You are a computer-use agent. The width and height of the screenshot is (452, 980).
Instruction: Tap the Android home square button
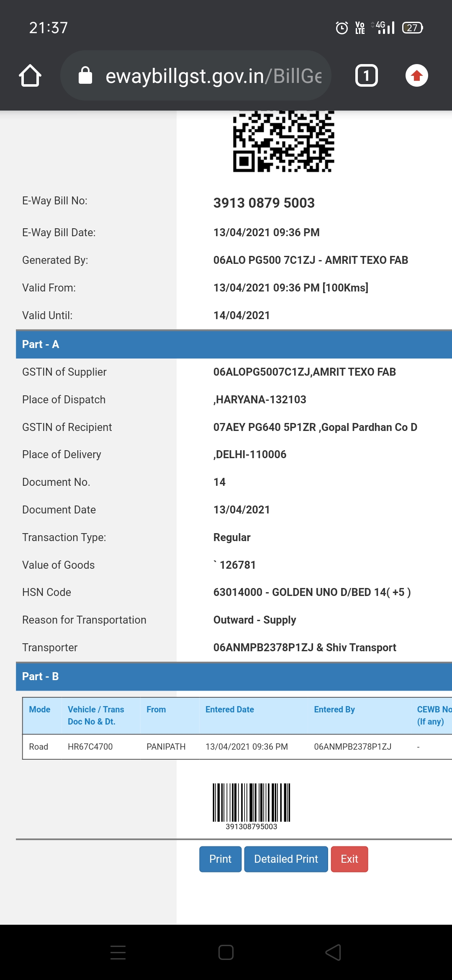pos(226,952)
